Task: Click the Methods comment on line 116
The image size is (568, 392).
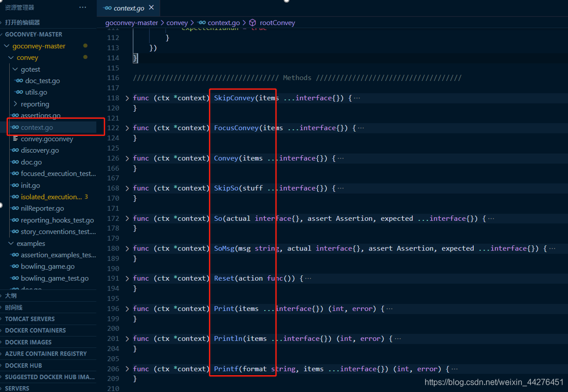Action: 297,78
